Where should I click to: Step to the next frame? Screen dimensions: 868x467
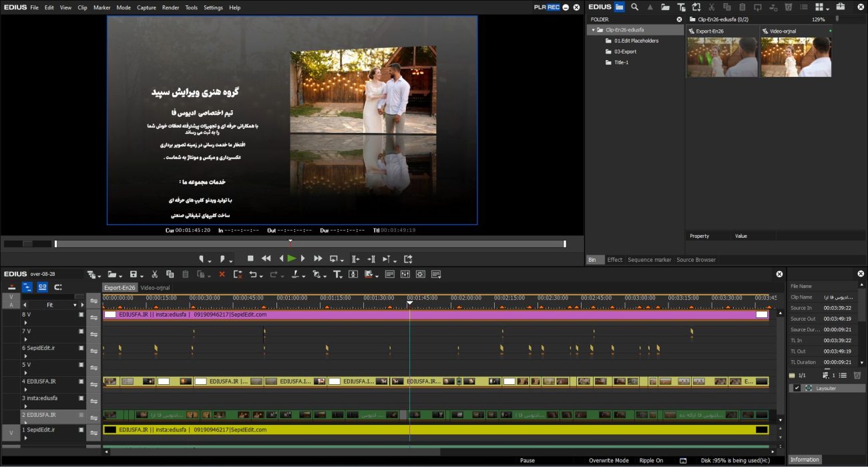[x=302, y=259]
